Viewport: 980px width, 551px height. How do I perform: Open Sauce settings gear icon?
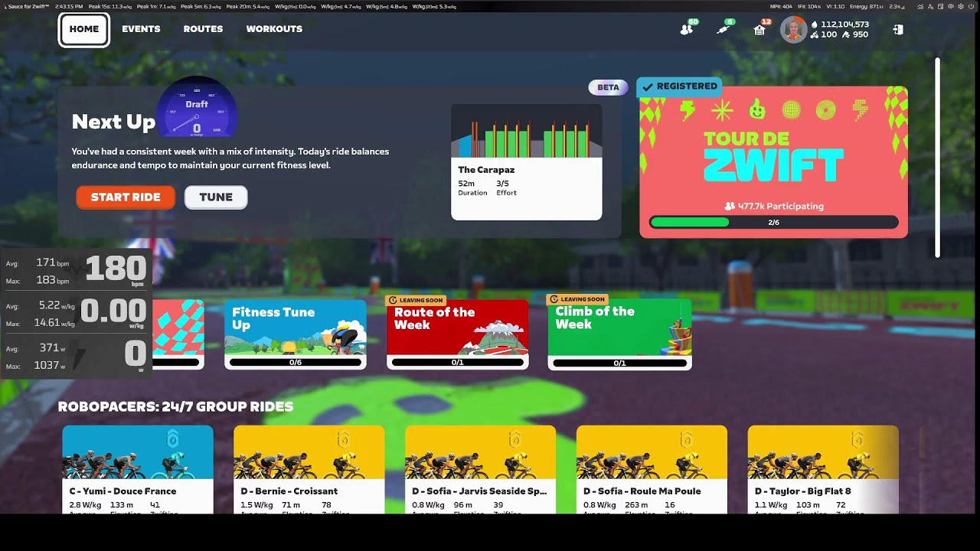[x=960, y=6]
